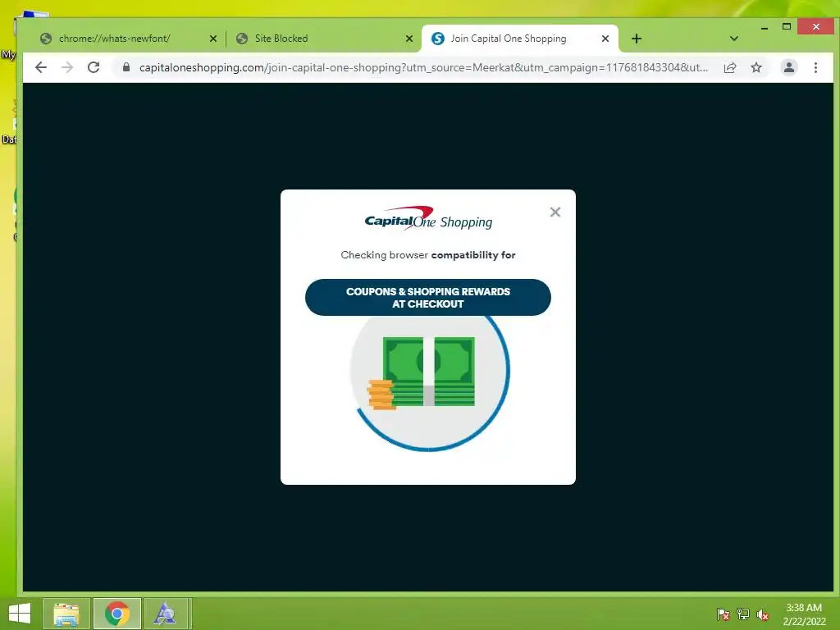Click the Capital One Shopping logo

coord(428,218)
